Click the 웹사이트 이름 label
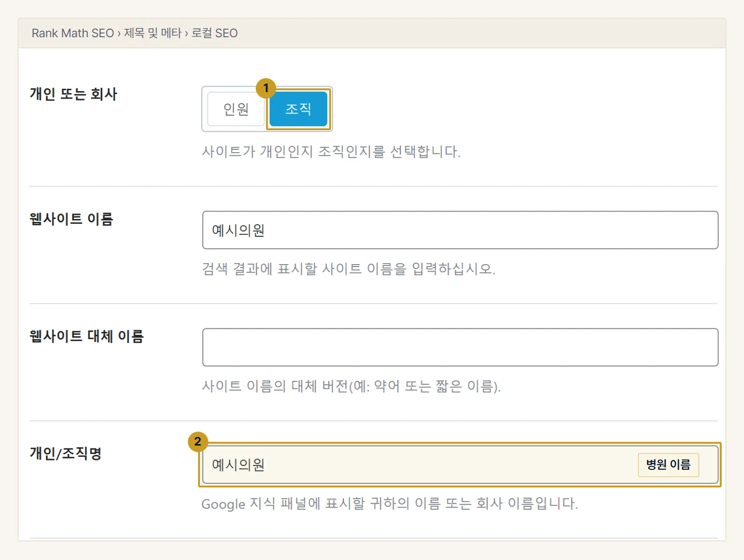This screenshot has height=560, width=744. 71,219
